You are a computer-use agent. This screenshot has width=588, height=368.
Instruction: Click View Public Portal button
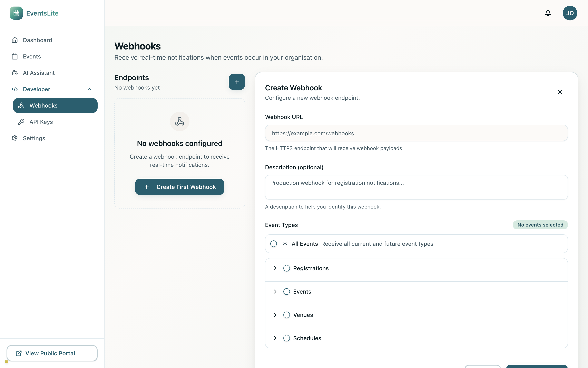pyautogui.click(x=52, y=353)
